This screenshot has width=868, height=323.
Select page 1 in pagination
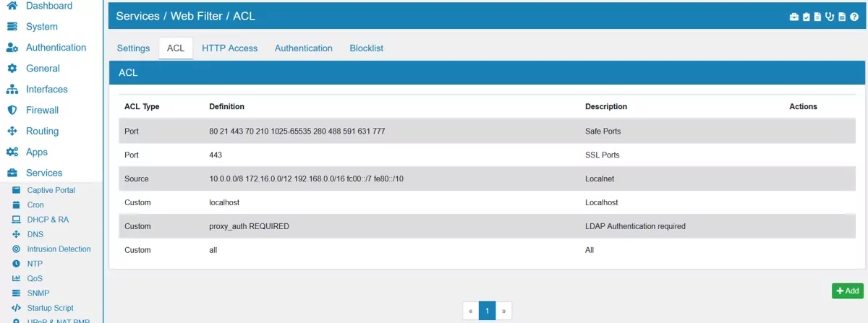tap(487, 311)
